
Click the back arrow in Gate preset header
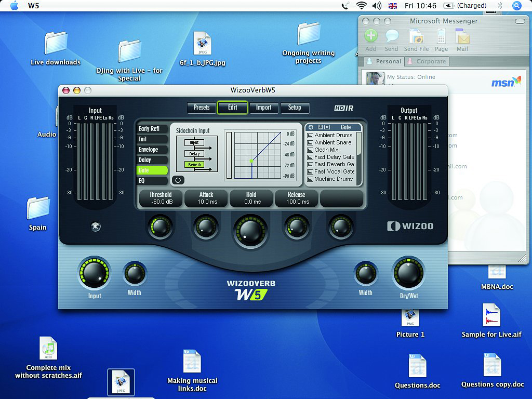coord(311,127)
